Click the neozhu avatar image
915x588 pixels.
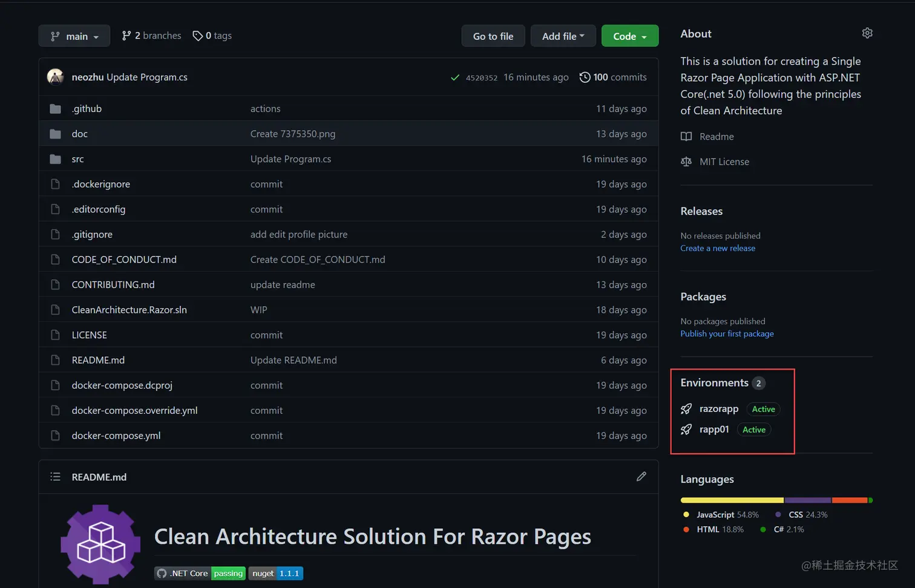(x=56, y=77)
